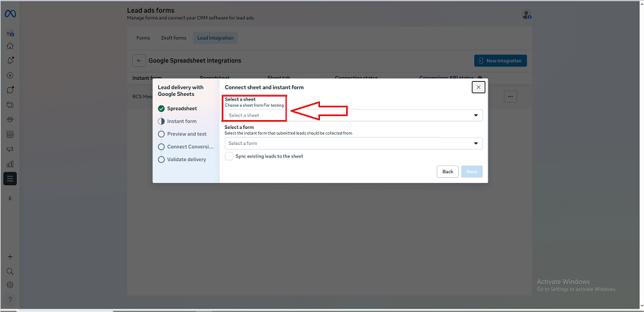
Task: Click the back arrow beside Google Spreadsheet integrations
Action: click(x=139, y=60)
